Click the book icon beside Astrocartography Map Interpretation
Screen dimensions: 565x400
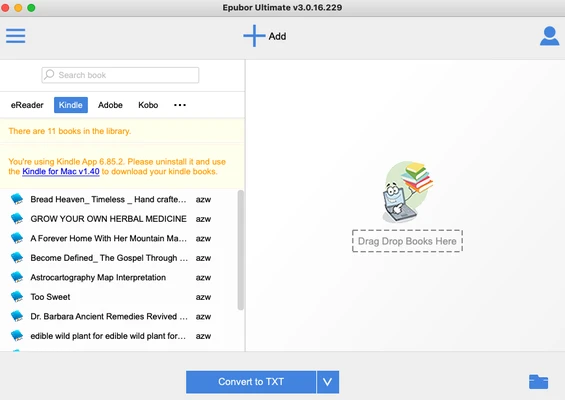pyautogui.click(x=17, y=277)
